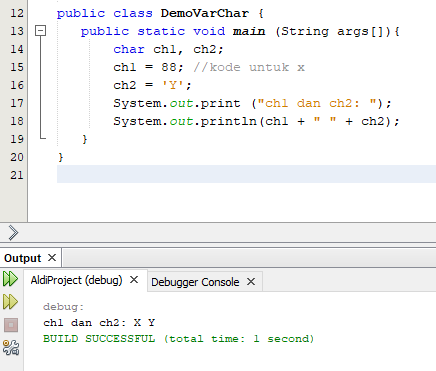Click the stop build square icon

pyautogui.click(x=11, y=325)
